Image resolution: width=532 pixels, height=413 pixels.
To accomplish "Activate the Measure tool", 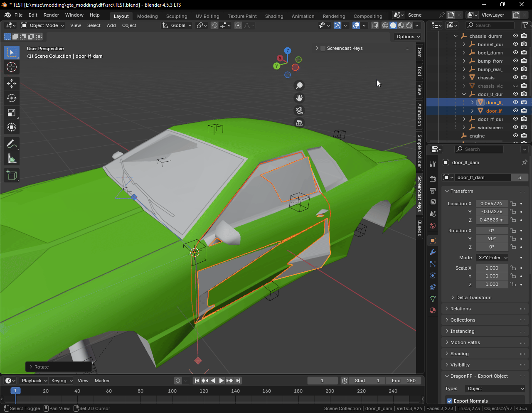I will (x=12, y=159).
